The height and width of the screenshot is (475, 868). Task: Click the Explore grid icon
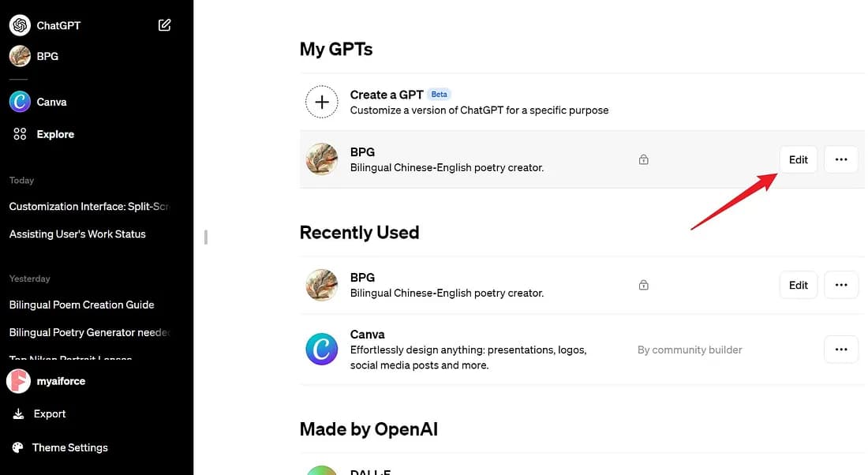pyautogui.click(x=19, y=134)
